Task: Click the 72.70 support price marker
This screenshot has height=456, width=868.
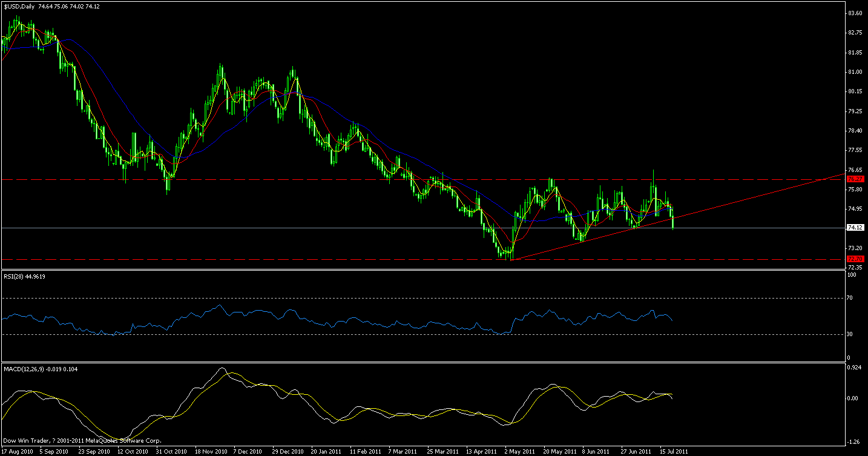Action: coord(856,258)
